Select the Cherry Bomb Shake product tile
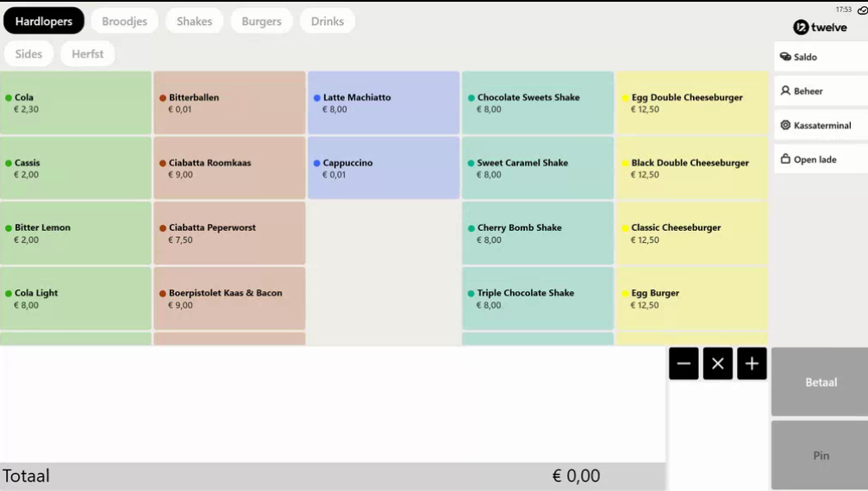868x491 pixels. point(537,233)
